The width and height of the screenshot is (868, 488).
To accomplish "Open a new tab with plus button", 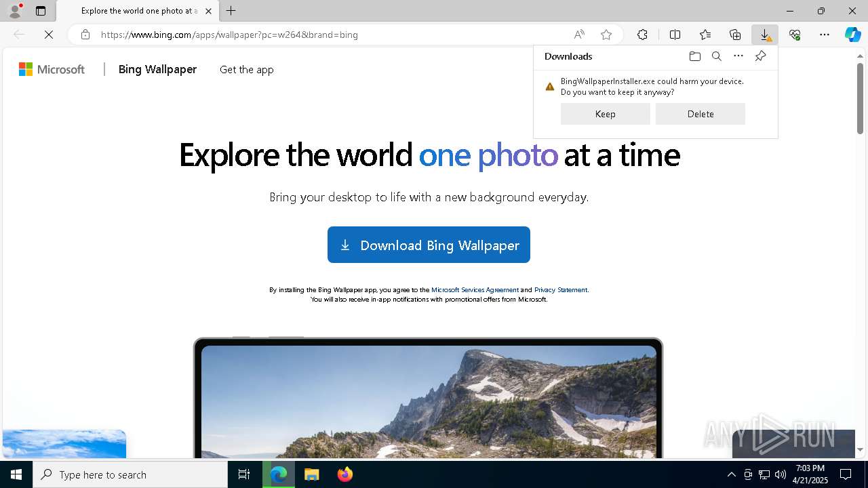I will click(x=231, y=11).
